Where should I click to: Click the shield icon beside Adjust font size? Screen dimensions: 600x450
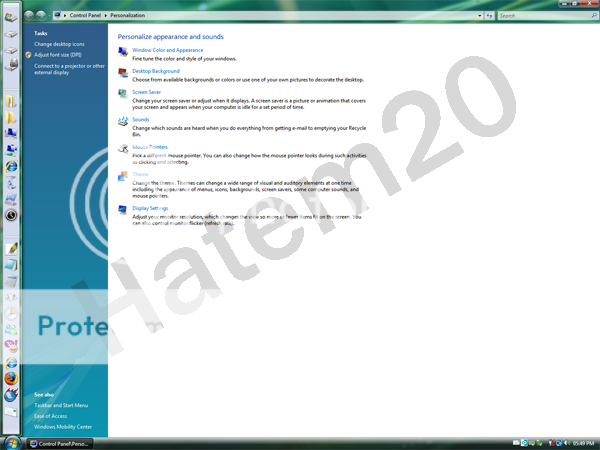[28, 55]
